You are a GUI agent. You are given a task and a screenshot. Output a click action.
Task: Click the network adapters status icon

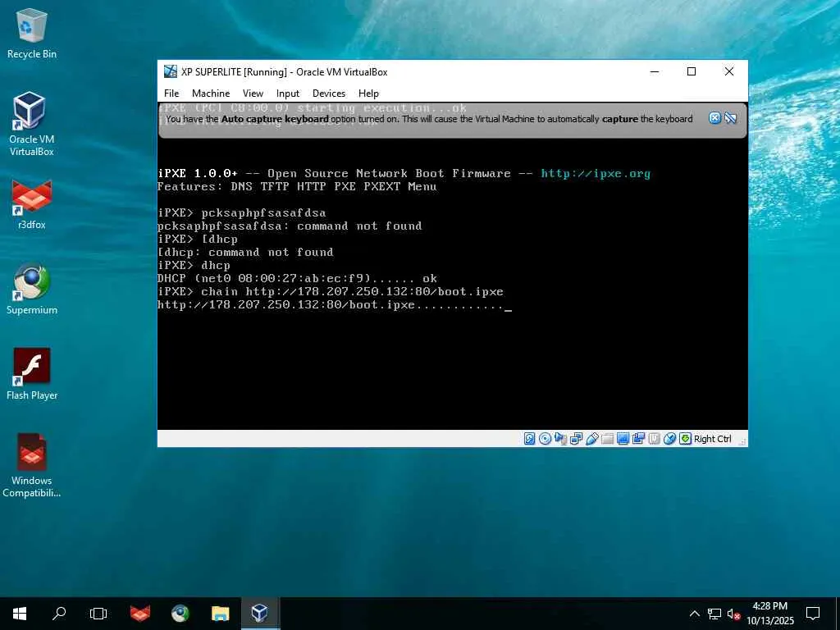[x=577, y=439]
